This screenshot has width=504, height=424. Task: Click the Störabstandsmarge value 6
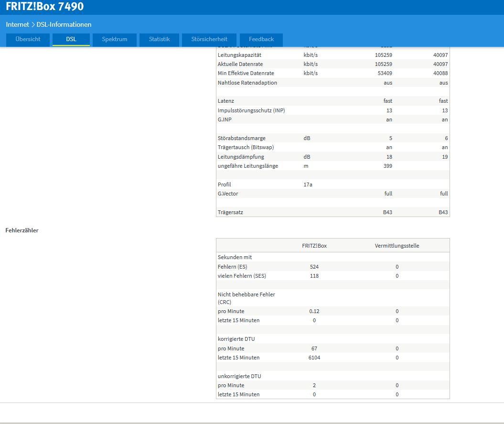(x=446, y=138)
